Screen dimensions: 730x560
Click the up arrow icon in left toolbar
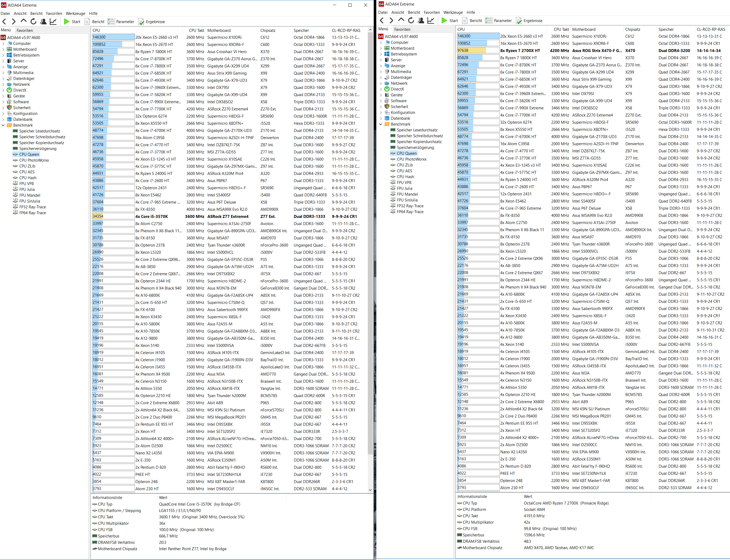23,21
